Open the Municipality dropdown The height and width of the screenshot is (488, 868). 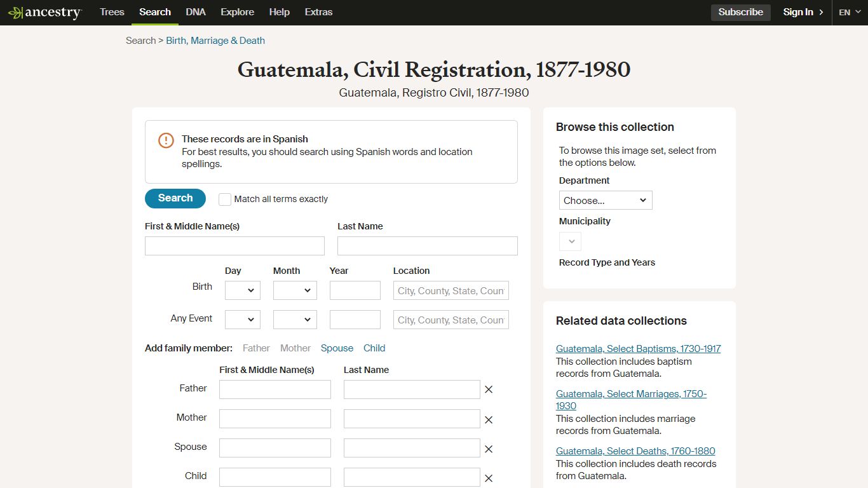pos(570,241)
